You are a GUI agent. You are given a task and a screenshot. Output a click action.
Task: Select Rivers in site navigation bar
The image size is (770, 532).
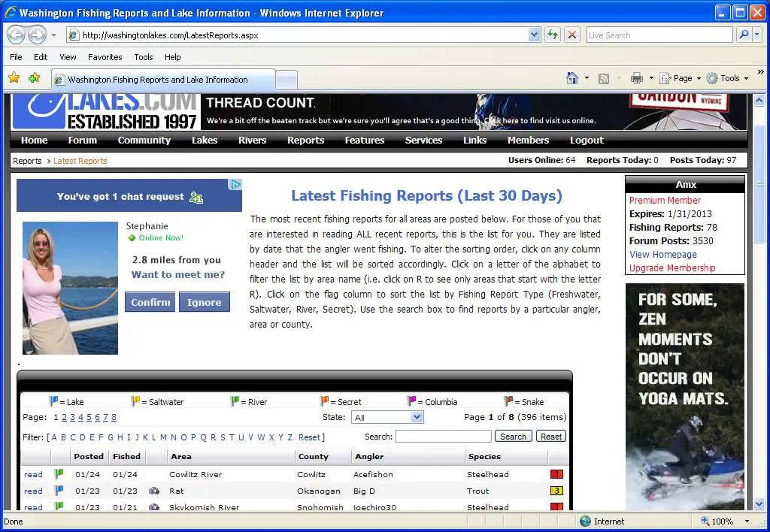(252, 141)
